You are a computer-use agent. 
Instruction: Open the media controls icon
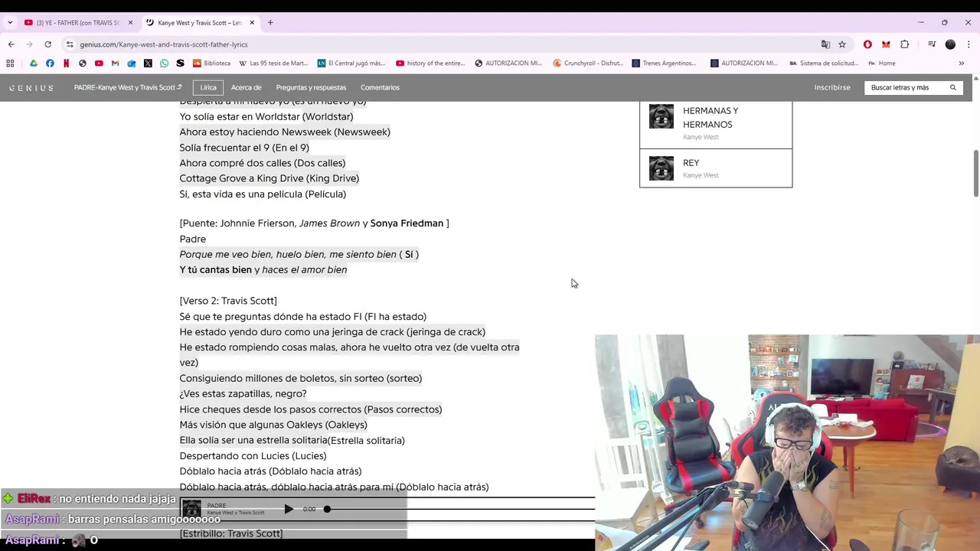[932, 44]
